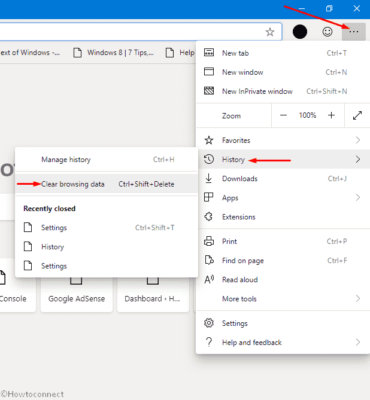Screen dimensions: 370x400
Task: Select New window menu entry
Action: 283,72
